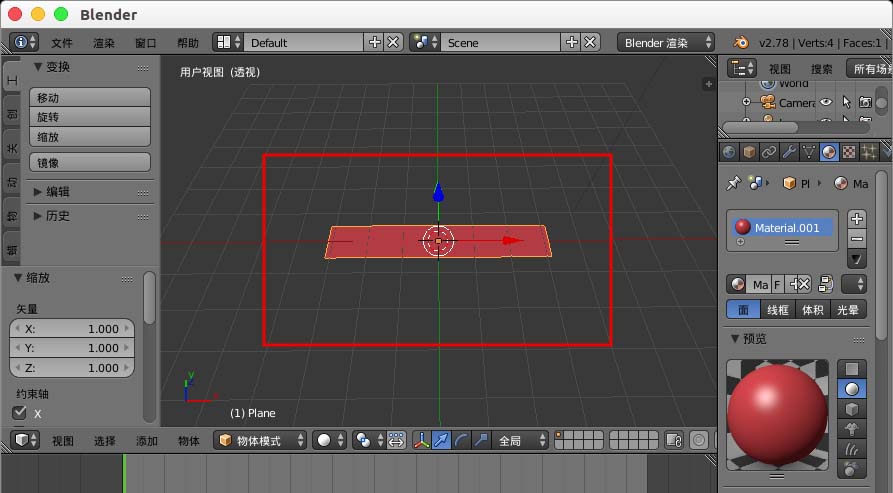Image resolution: width=893 pixels, height=493 pixels.
Task: Enable the rotate manipulator arc icon
Action: pyautogui.click(x=461, y=440)
